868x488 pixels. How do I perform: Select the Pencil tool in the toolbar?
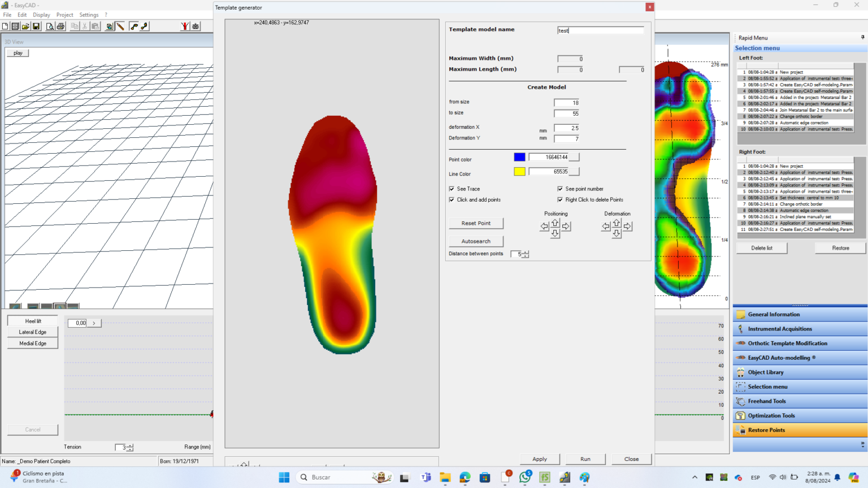pyautogui.click(x=120, y=26)
